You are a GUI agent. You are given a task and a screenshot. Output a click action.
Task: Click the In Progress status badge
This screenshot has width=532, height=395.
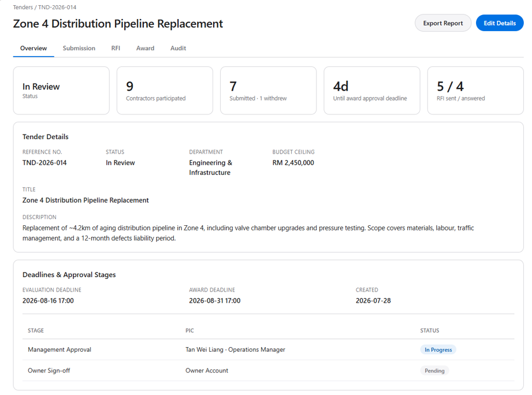(438, 349)
